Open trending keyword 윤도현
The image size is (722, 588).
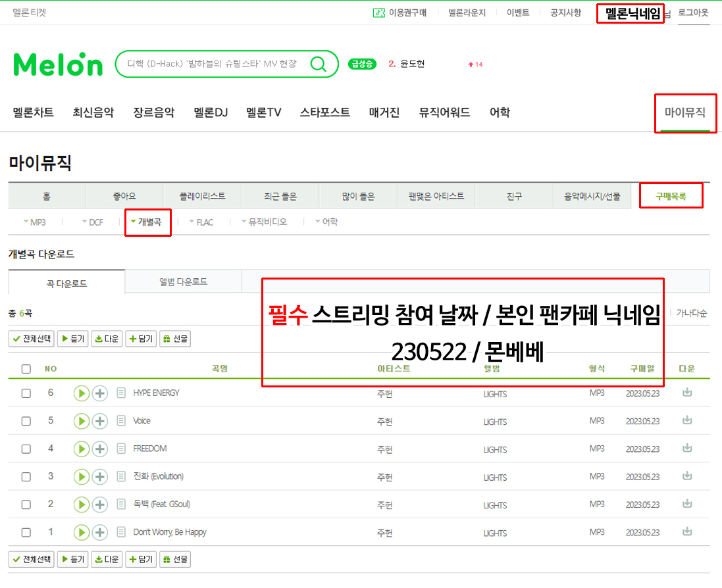pos(412,64)
